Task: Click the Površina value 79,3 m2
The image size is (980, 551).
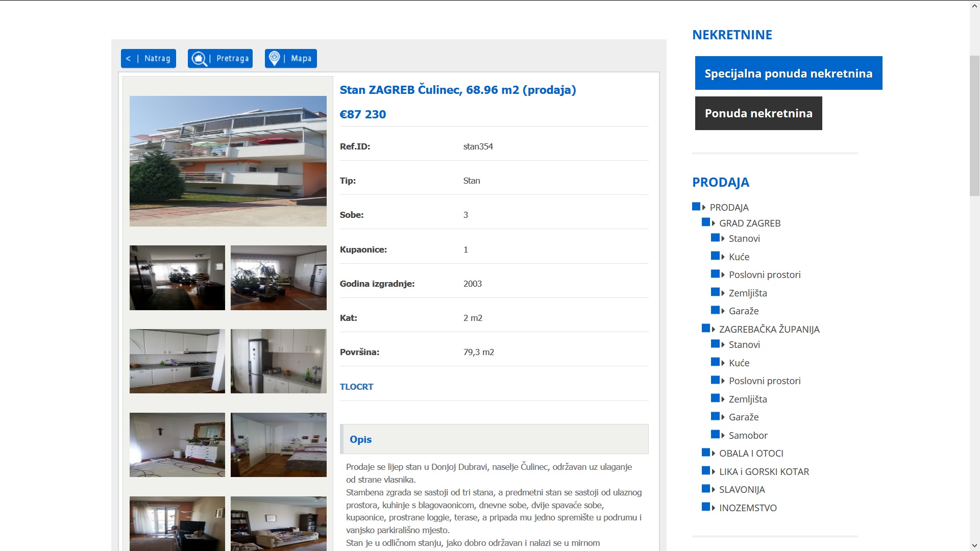Action: pos(479,352)
